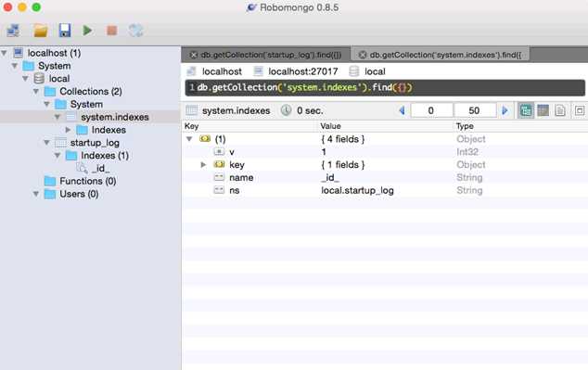Click the limit input field showing 50
The width and height of the screenshot is (588, 370).
(x=474, y=110)
